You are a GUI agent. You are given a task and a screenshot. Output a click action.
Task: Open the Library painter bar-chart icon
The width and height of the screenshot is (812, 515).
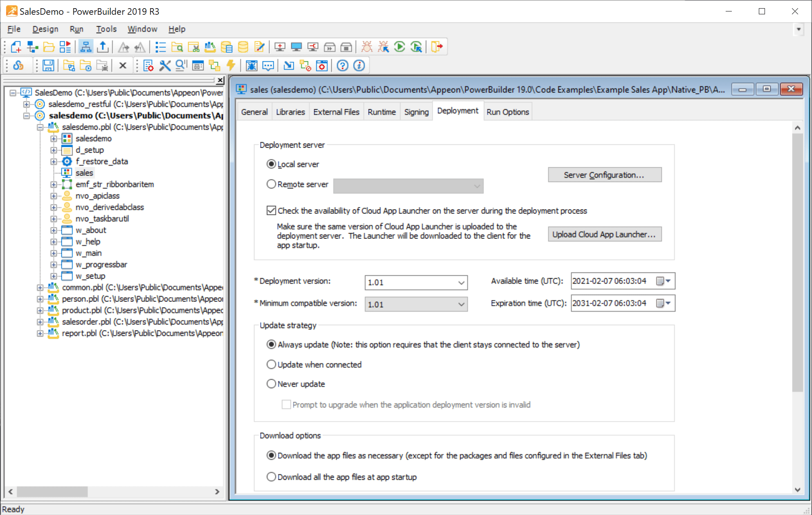click(x=210, y=47)
